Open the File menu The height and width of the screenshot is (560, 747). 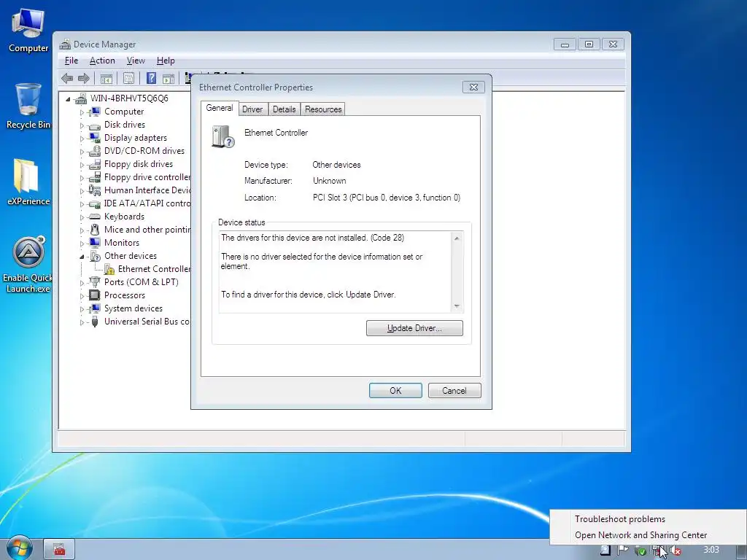coord(71,61)
